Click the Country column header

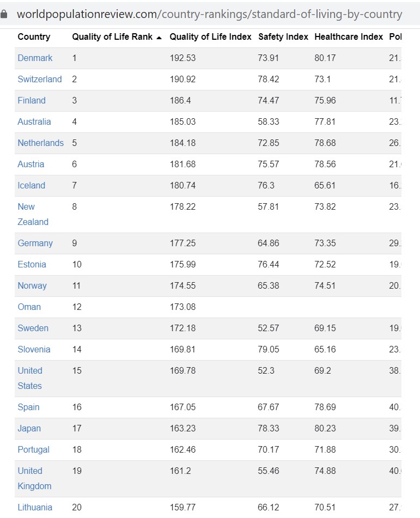(34, 36)
